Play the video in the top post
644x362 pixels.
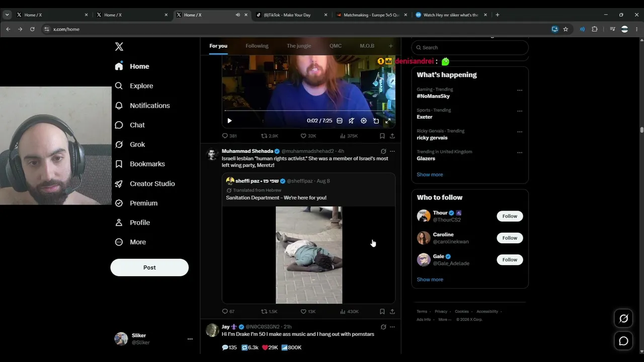[229, 121]
